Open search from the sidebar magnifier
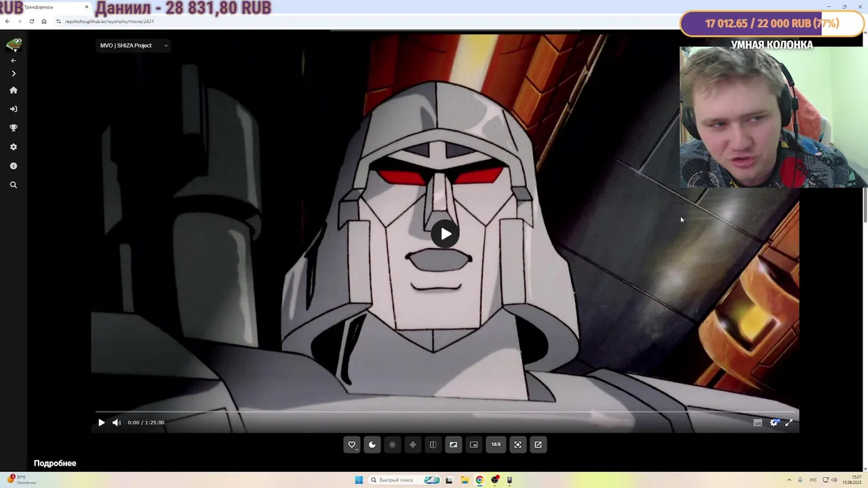Viewport: 868px width, 488px height. coord(13,185)
